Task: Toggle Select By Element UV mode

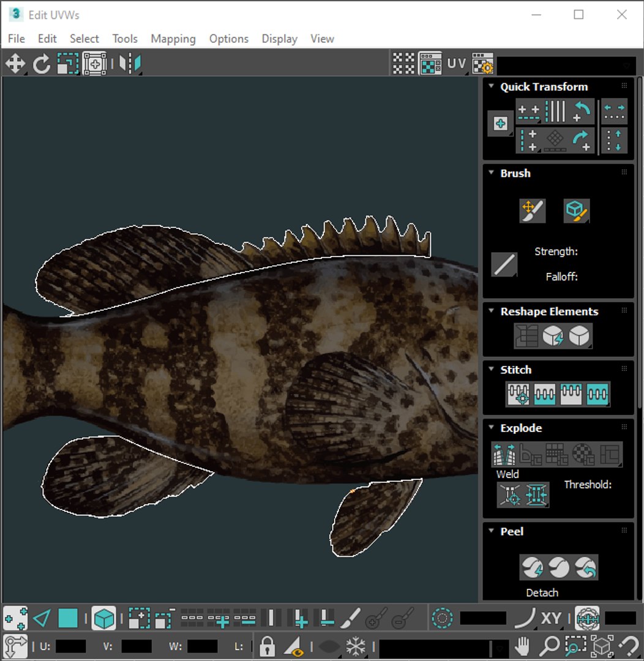Action: coord(103,619)
